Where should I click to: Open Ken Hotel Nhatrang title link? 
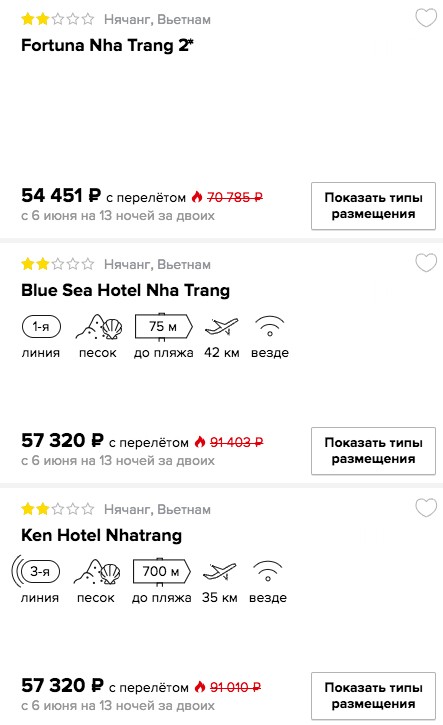pos(101,535)
